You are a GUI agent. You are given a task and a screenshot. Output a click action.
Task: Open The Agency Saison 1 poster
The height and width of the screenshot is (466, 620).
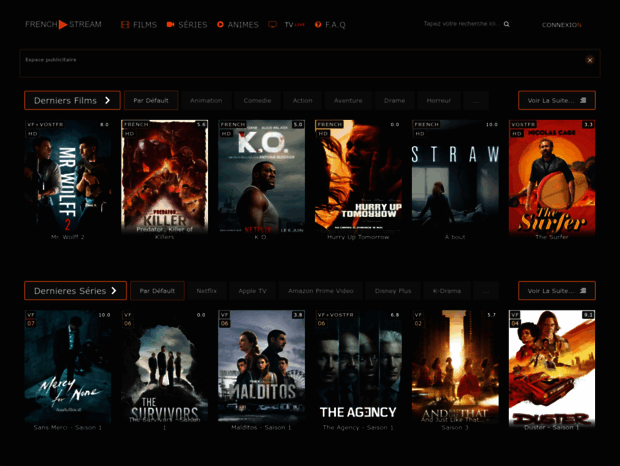click(x=358, y=367)
